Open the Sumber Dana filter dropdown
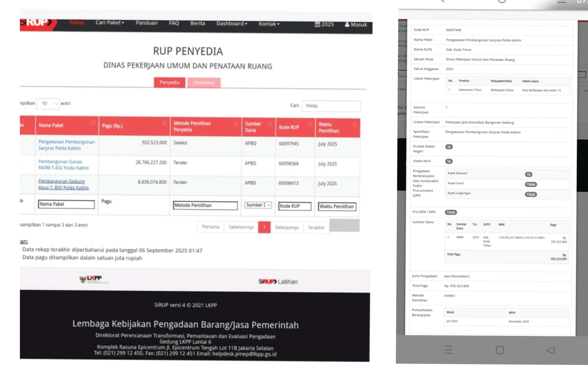The width and height of the screenshot is (588, 367). 258,205
